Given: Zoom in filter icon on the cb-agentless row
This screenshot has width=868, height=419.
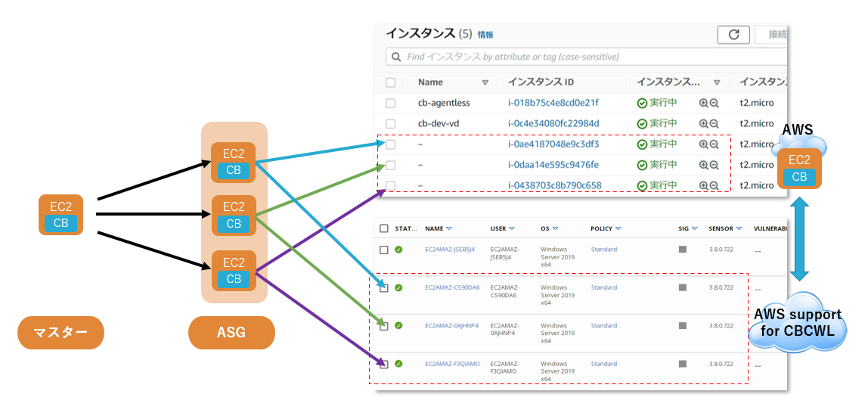Looking at the screenshot, I should coord(704,103).
